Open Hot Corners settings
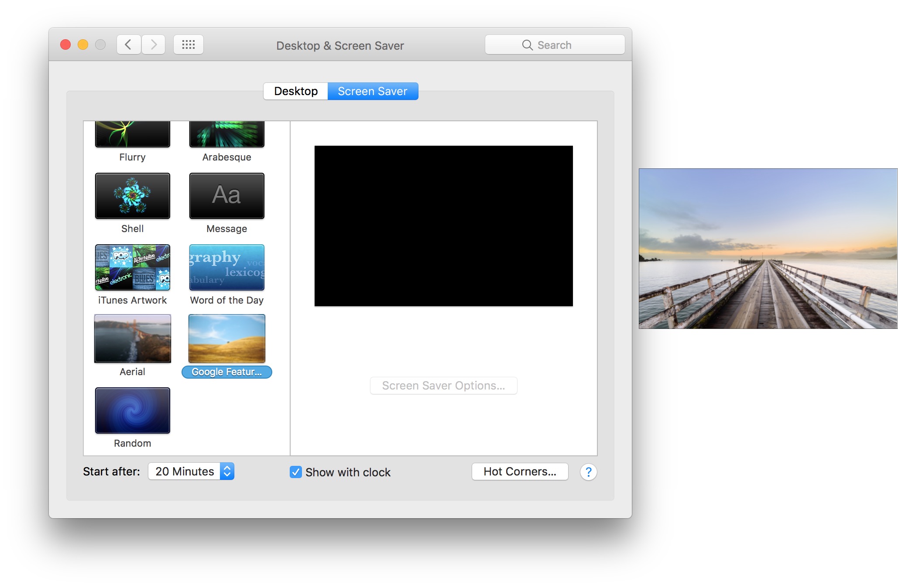Image resolution: width=898 pixels, height=588 pixels. coord(520,472)
